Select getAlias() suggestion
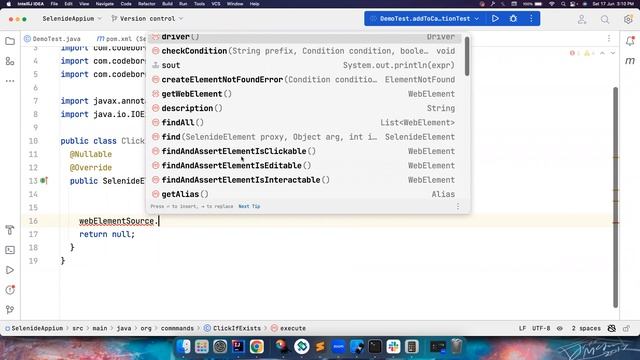The image size is (640, 360). (304, 194)
